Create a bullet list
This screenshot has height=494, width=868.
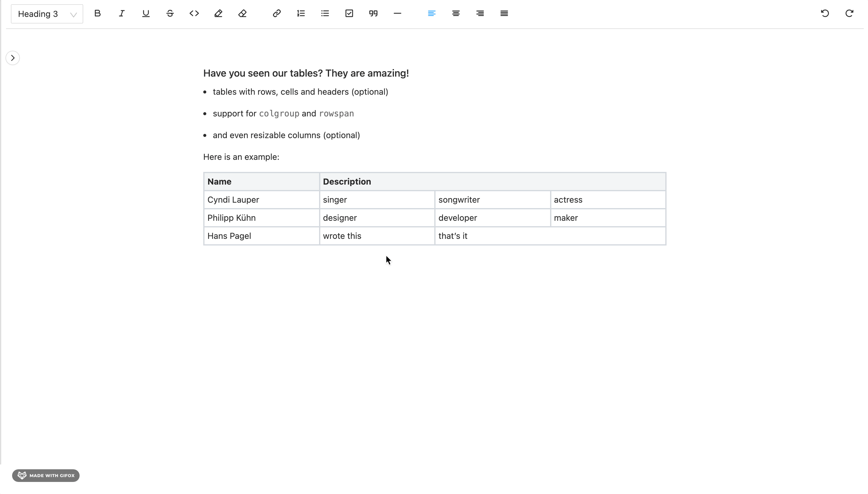tap(325, 14)
